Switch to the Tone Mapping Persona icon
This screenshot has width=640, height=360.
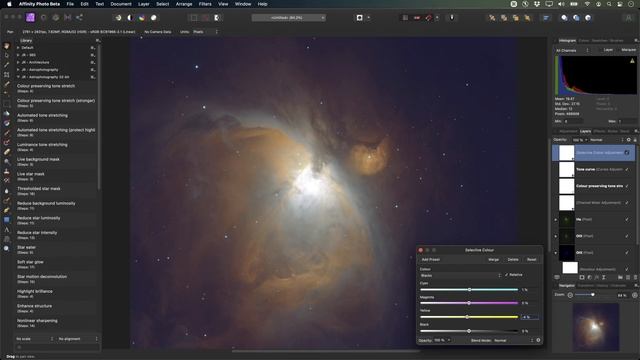[x=68, y=18]
